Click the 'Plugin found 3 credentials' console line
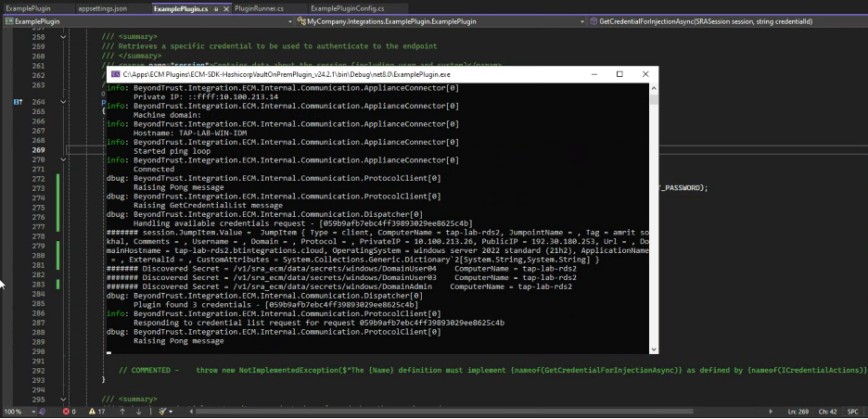This screenshot has width=868, height=419. tap(275, 305)
